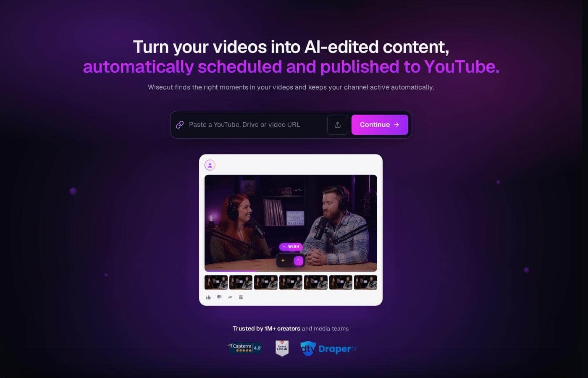Click the "Turn your videos into AI-edited content," headline
This screenshot has height=378, width=588.
[291, 47]
